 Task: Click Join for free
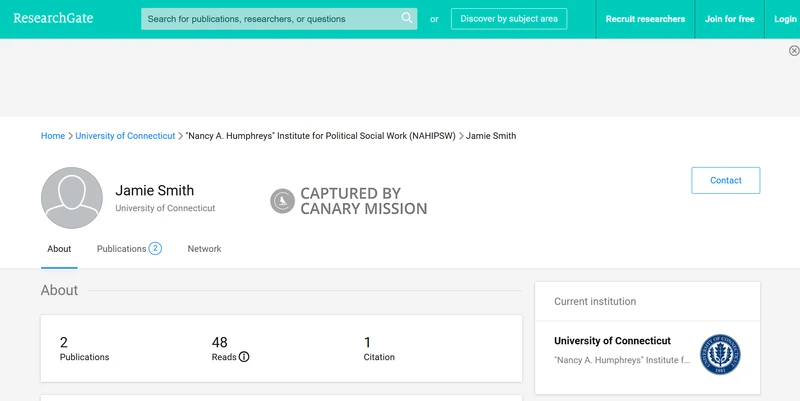click(x=729, y=19)
